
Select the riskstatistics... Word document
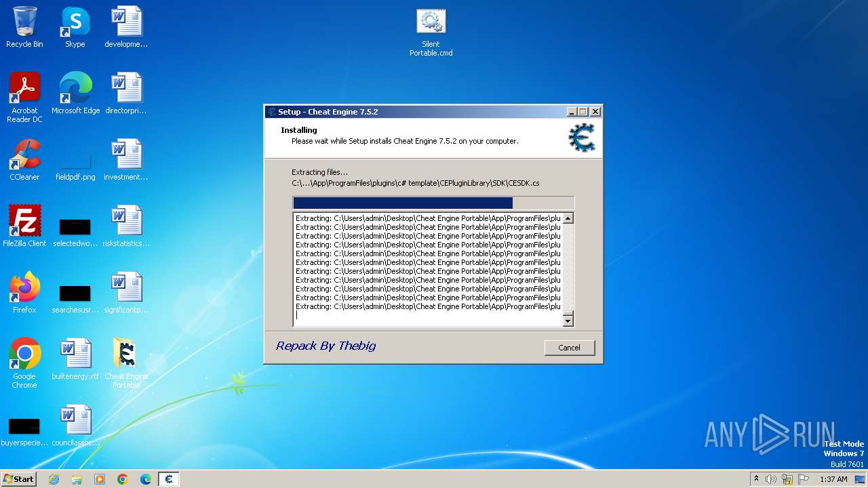126,226
